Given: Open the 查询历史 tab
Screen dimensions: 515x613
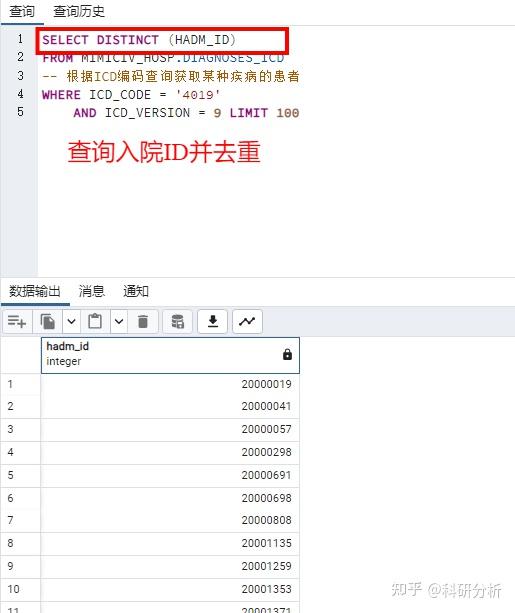Looking at the screenshot, I should [x=79, y=11].
